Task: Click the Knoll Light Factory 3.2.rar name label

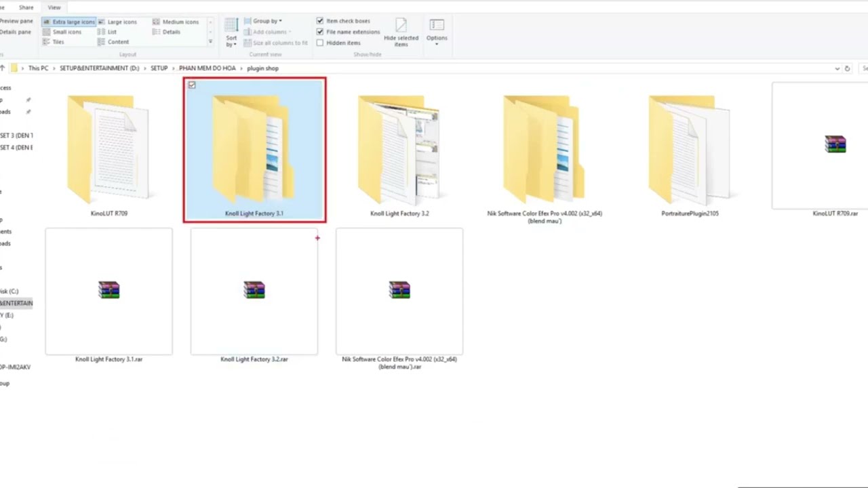Action: [254, 359]
